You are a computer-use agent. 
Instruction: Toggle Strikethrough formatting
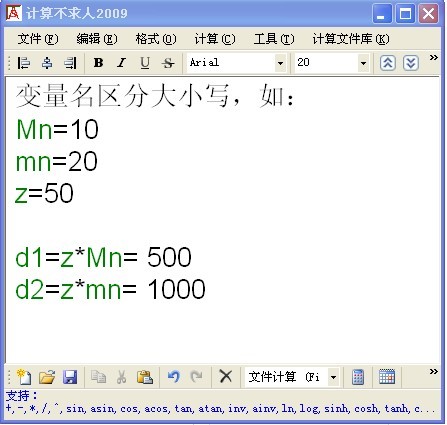point(168,63)
